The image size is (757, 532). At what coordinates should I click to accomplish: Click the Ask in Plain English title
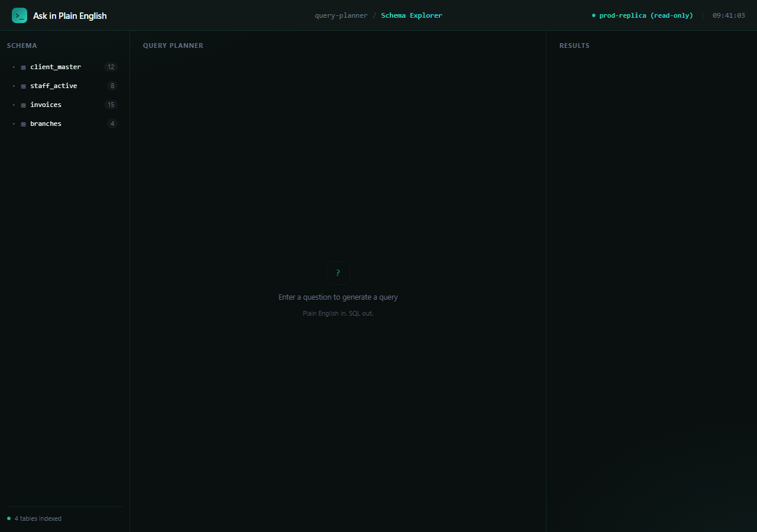[x=70, y=16]
